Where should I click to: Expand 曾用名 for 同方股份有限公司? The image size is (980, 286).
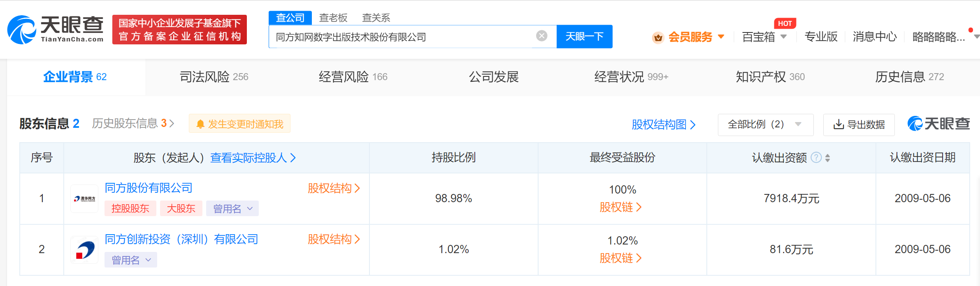coord(232,208)
